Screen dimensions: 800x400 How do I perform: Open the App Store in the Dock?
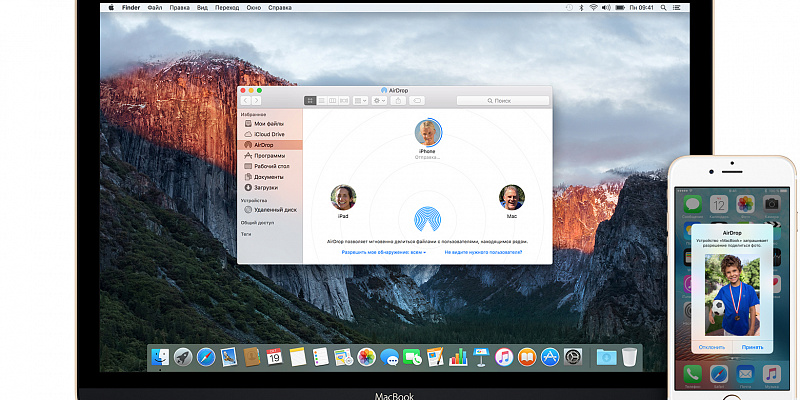click(x=548, y=357)
